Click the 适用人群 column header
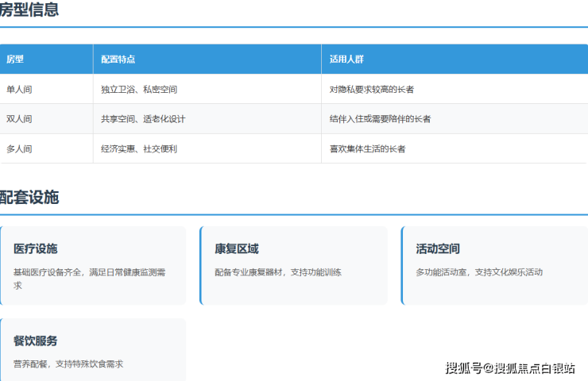This screenshot has width=588, height=381. click(346, 60)
